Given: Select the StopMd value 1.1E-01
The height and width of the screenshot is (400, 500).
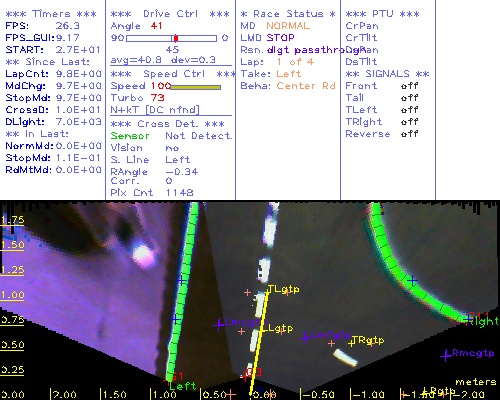Looking at the screenshot, I should click(78, 158).
